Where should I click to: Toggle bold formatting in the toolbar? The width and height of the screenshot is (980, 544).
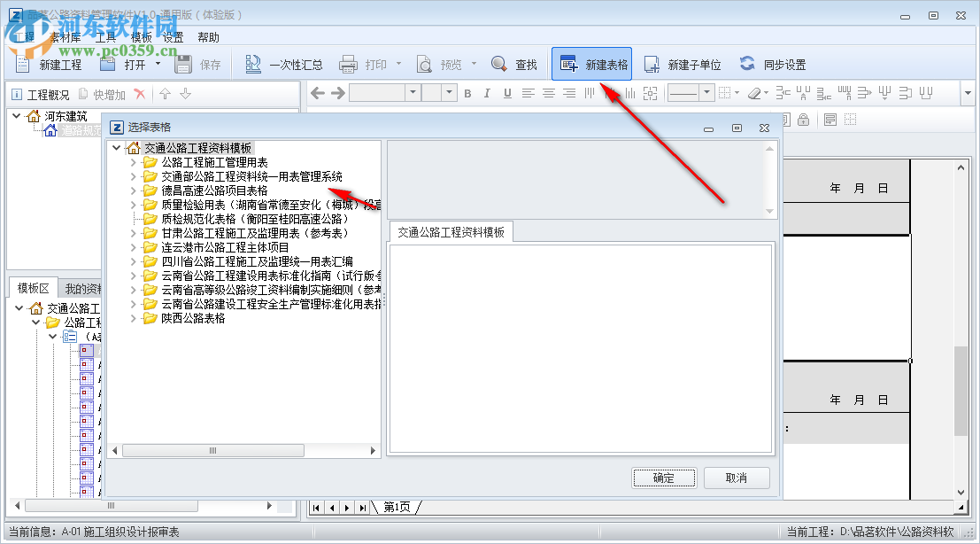467,92
